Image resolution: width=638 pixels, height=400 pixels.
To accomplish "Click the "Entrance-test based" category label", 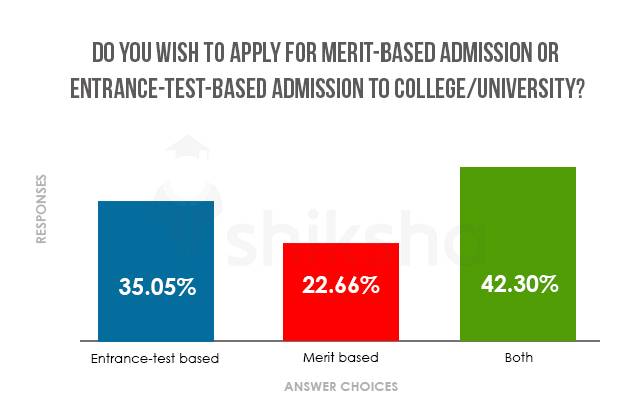I will pos(155,357).
